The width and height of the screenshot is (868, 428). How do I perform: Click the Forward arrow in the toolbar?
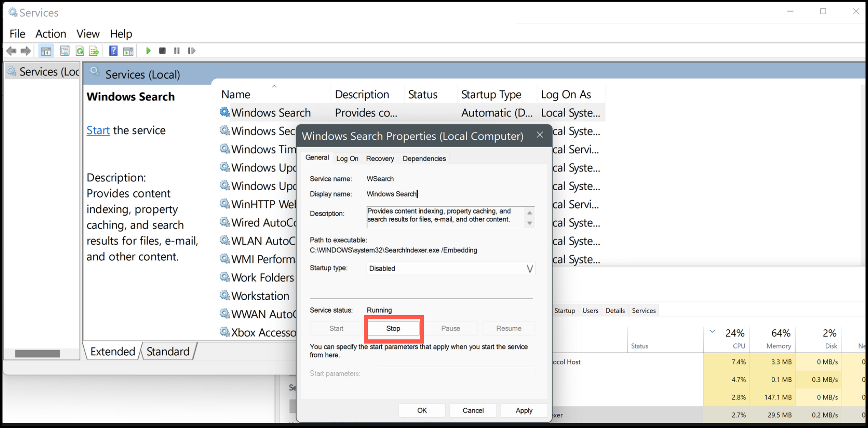click(26, 51)
